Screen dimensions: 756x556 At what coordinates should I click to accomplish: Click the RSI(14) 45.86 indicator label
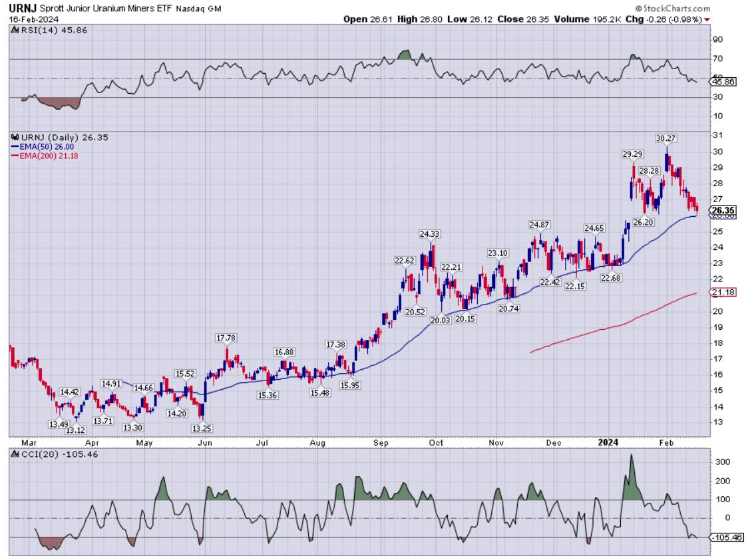[x=54, y=30]
